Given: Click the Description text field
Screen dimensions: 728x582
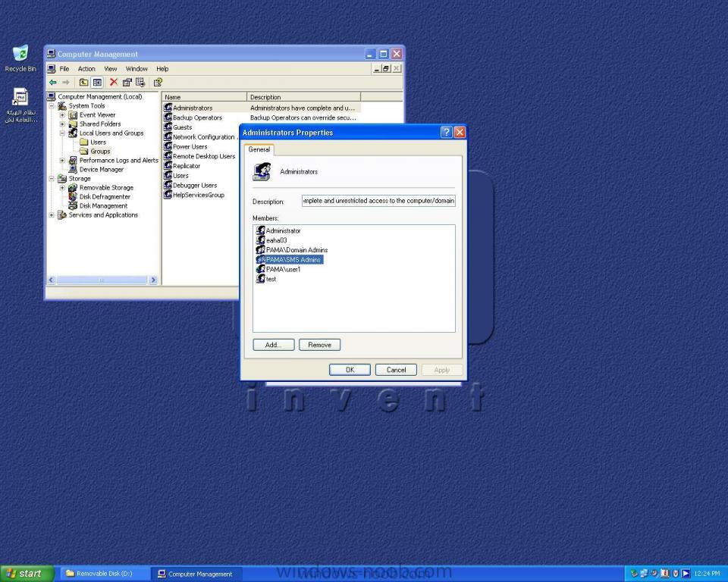Looking at the screenshot, I should tap(378, 201).
